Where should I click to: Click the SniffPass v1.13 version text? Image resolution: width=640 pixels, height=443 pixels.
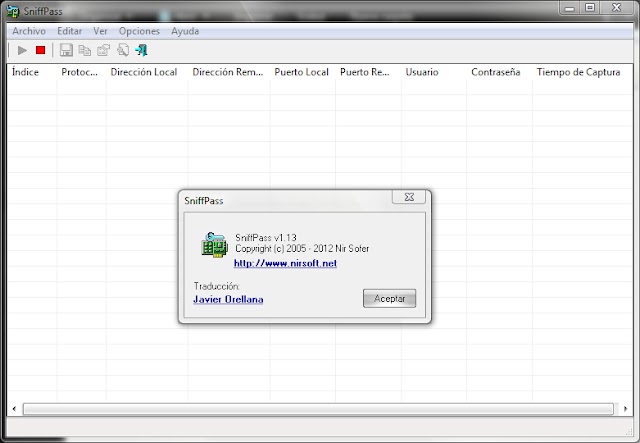[266, 238]
